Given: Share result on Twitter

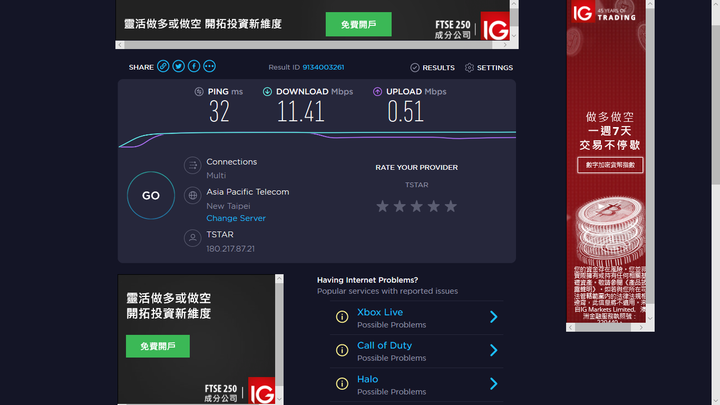Looking at the screenshot, I should coord(179,67).
